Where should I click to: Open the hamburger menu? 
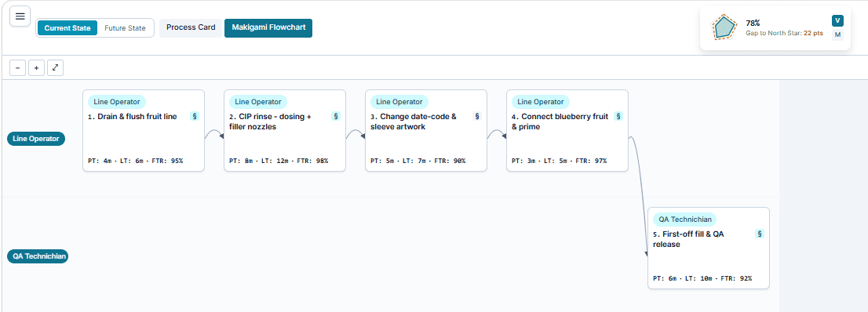[x=20, y=16]
